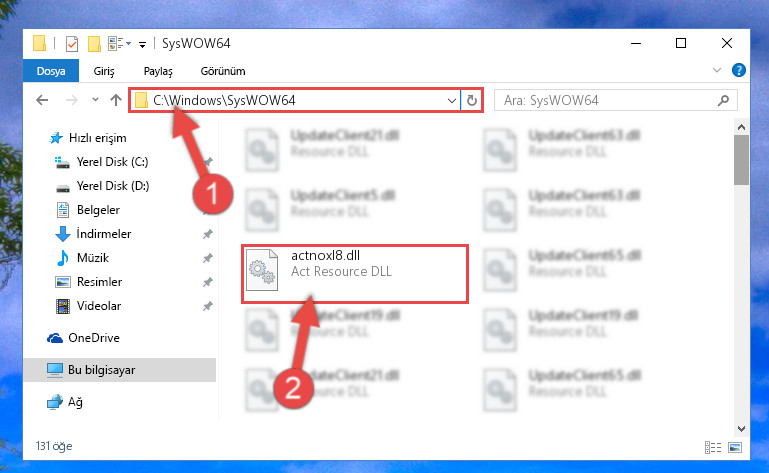
Task: Open the address bar history dropdown
Action: click(452, 101)
